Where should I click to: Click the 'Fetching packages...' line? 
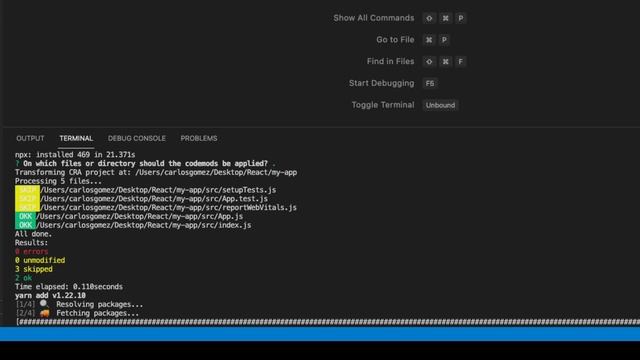tap(77, 313)
